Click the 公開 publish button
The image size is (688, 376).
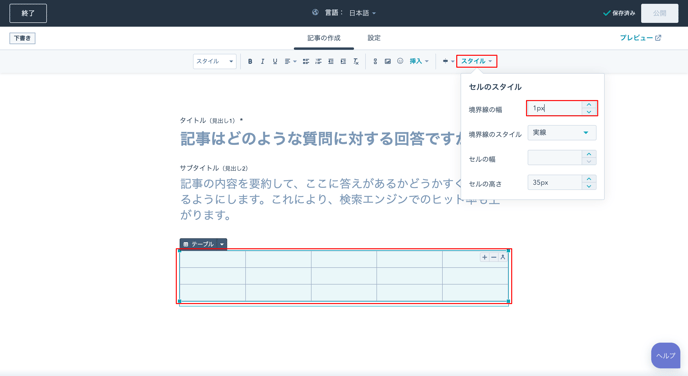click(x=659, y=13)
